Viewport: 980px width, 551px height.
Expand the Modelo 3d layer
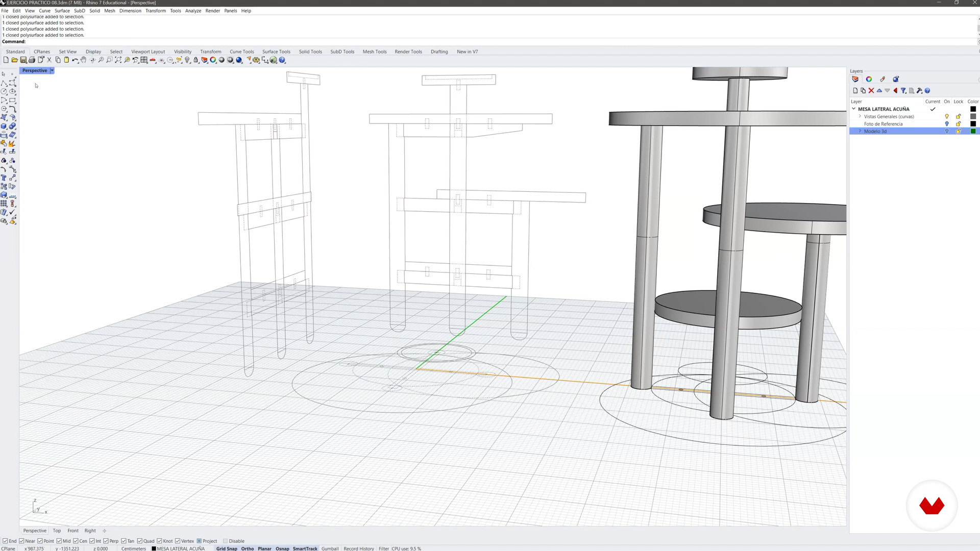[860, 131]
